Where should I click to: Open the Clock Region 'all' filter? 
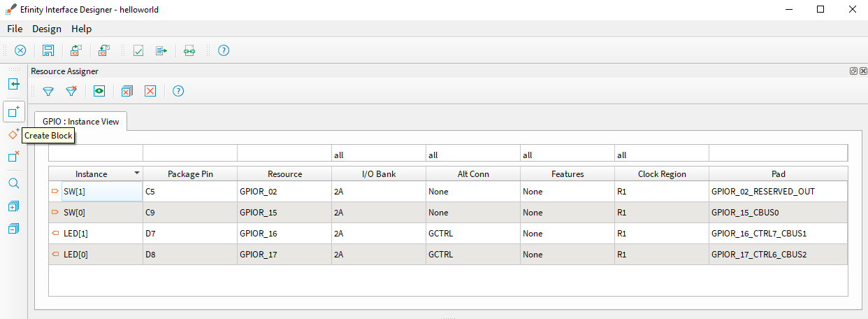point(662,154)
